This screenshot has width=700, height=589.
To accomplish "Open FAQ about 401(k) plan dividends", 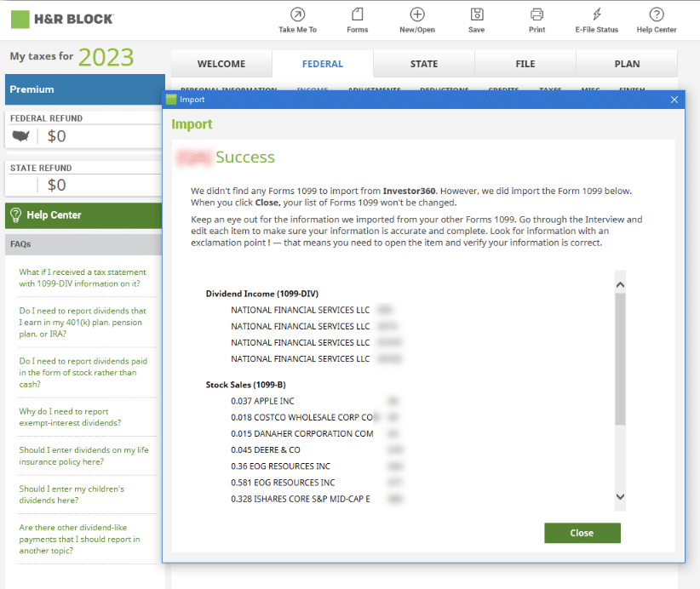I will click(83, 321).
